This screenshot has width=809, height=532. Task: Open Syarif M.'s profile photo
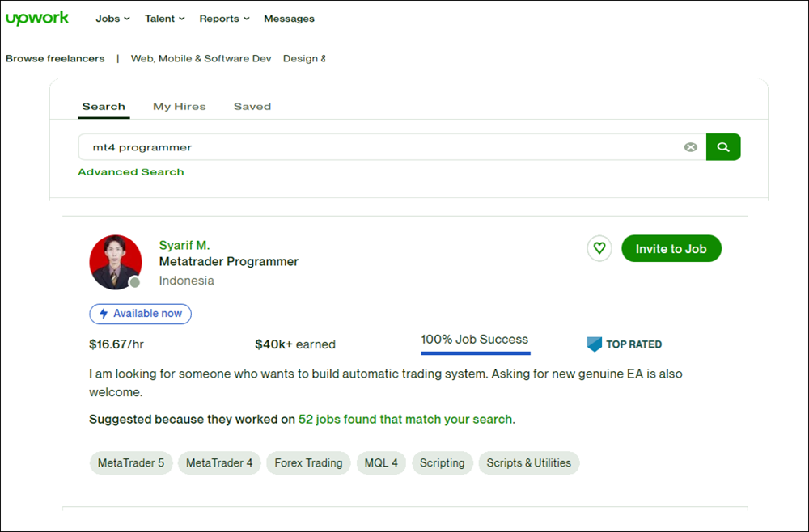click(116, 262)
